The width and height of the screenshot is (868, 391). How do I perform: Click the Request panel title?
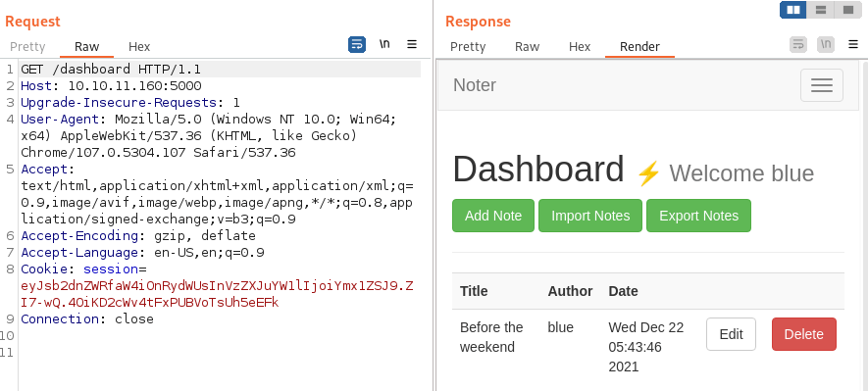point(32,22)
